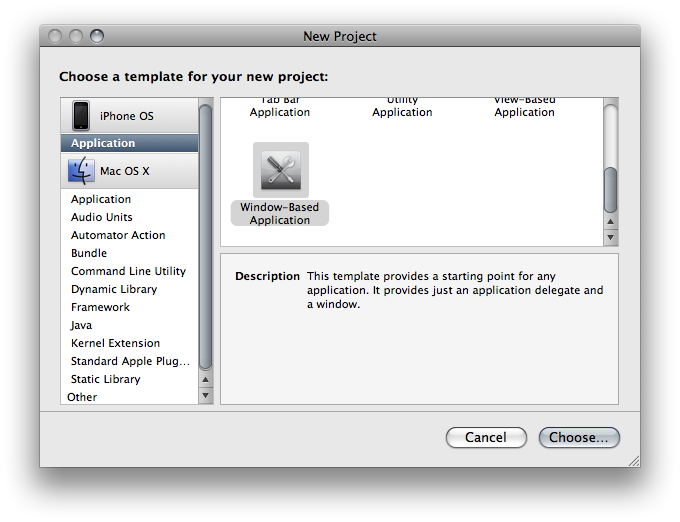Click the template pane scroll thumb
The height and width of the screenshot is (522, 680).
pos(611,190)
